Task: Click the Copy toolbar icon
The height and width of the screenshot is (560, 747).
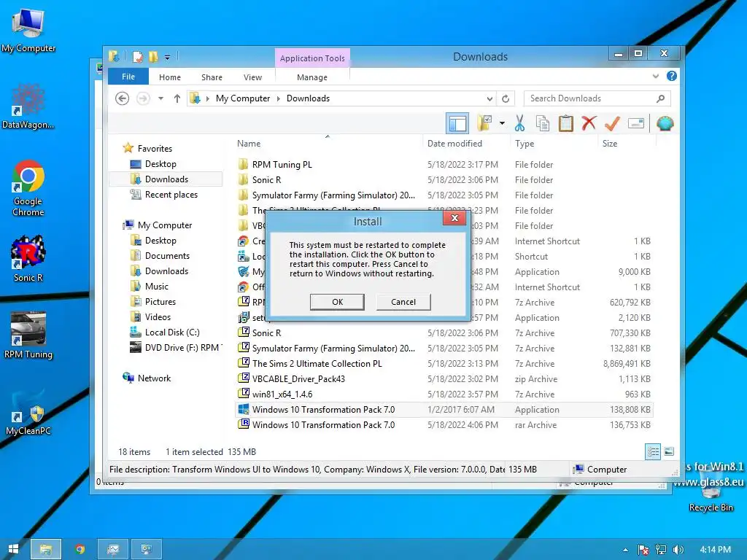Action: click(543, 123)
